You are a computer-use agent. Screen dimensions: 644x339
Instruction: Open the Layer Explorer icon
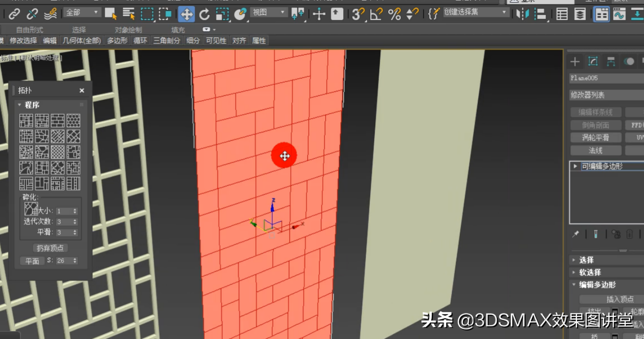pyautogui.click(x=580, y=14)
